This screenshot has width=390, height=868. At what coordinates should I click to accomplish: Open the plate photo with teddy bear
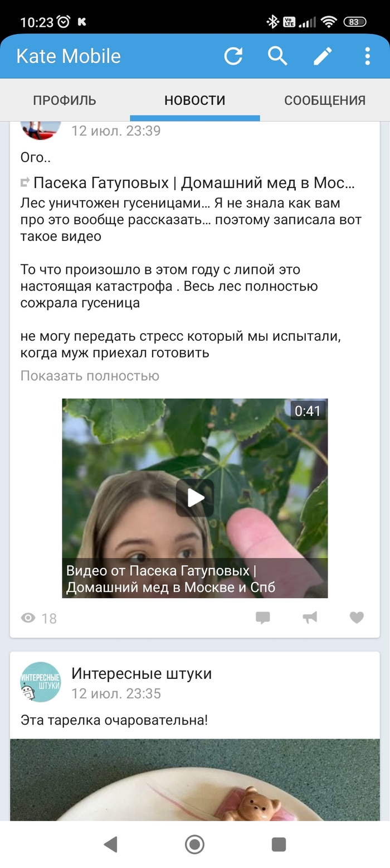point(195,779)
